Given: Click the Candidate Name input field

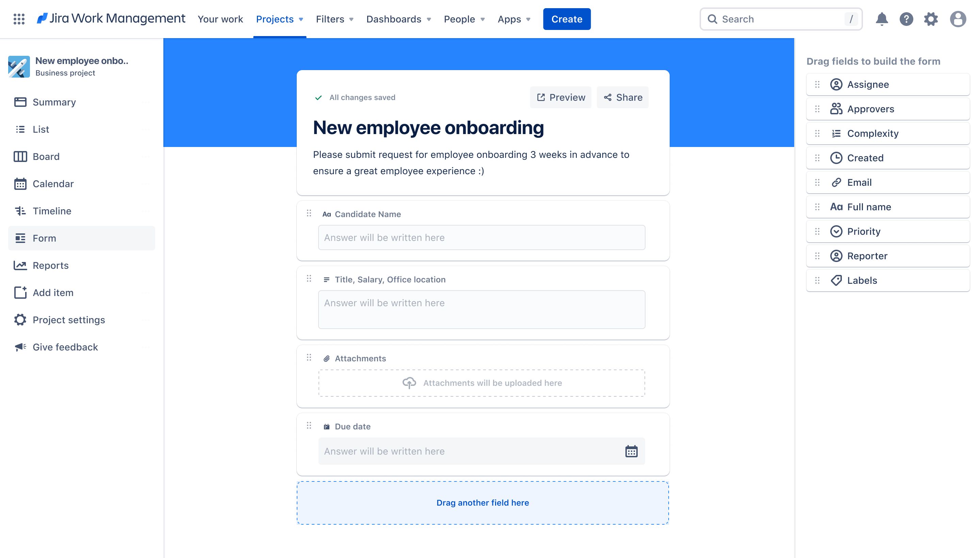Looking at the screenshot, I should click(481, 237).
